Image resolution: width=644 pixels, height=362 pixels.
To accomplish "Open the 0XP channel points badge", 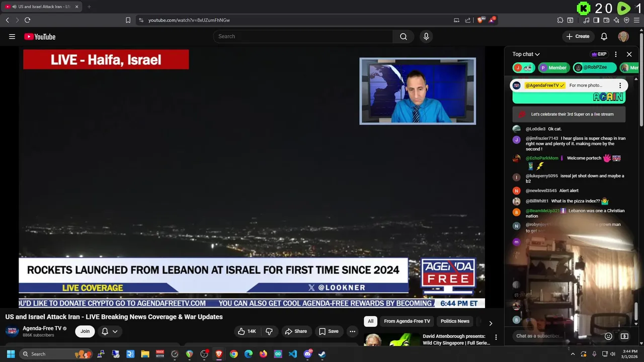I will tap(599, 54).
